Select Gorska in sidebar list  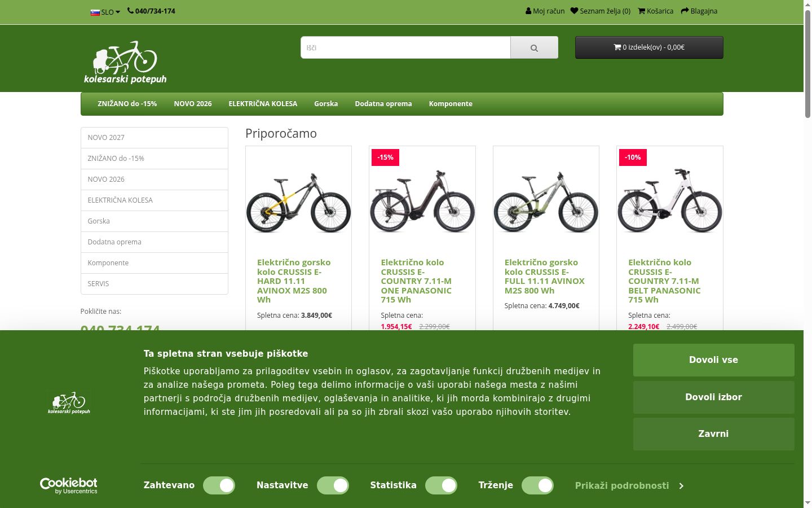pyautogui.click(x=155, y=221)
